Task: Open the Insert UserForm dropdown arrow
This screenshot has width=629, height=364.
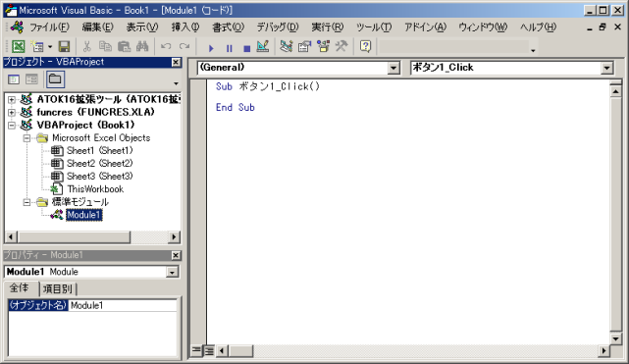Action: click(50, 47)
